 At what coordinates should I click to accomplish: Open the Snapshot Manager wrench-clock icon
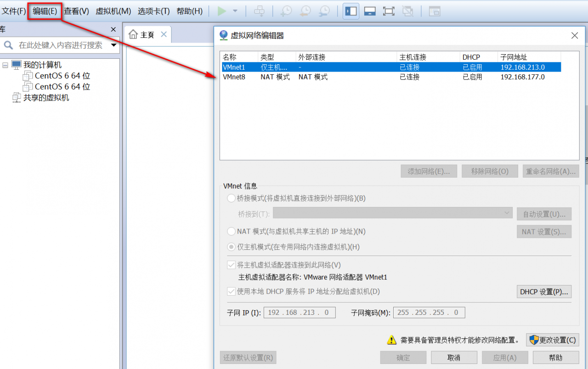tap(324, 11)
